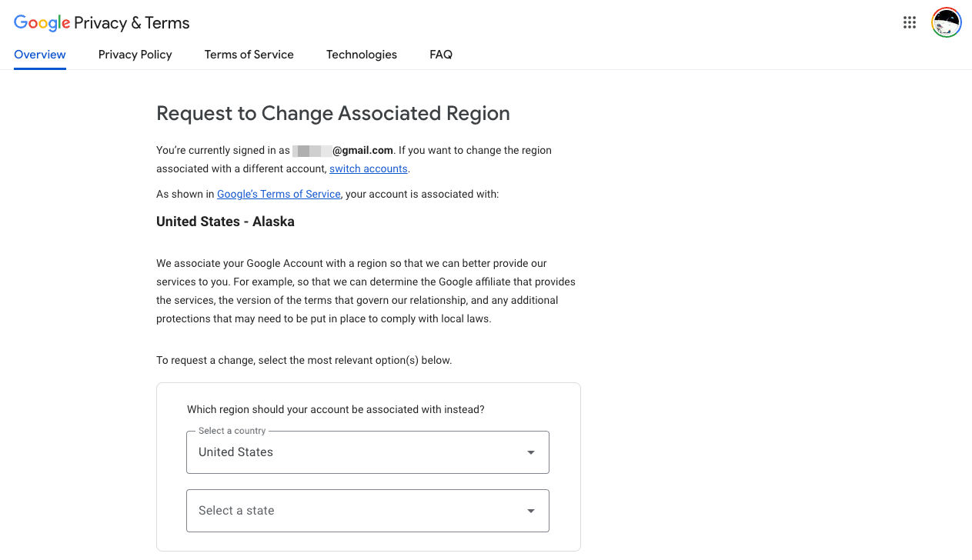Open the country field showing United States
This screenshot has height=560, width=972.
point(354,452)
